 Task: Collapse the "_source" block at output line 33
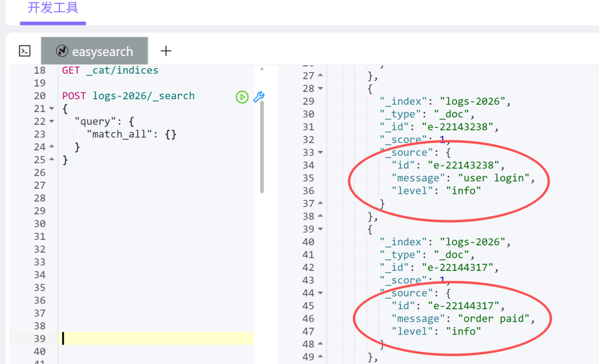pyautogui.click(x=321, y=152)
